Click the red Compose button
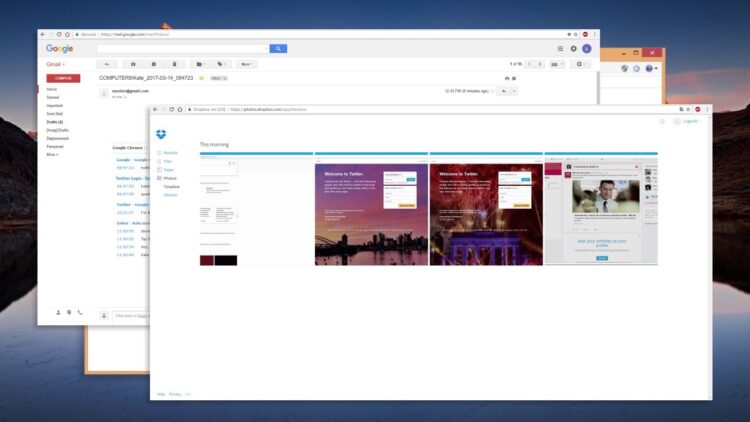The height and width of the screenshot is (422, 750). click(x=63, y=78)
